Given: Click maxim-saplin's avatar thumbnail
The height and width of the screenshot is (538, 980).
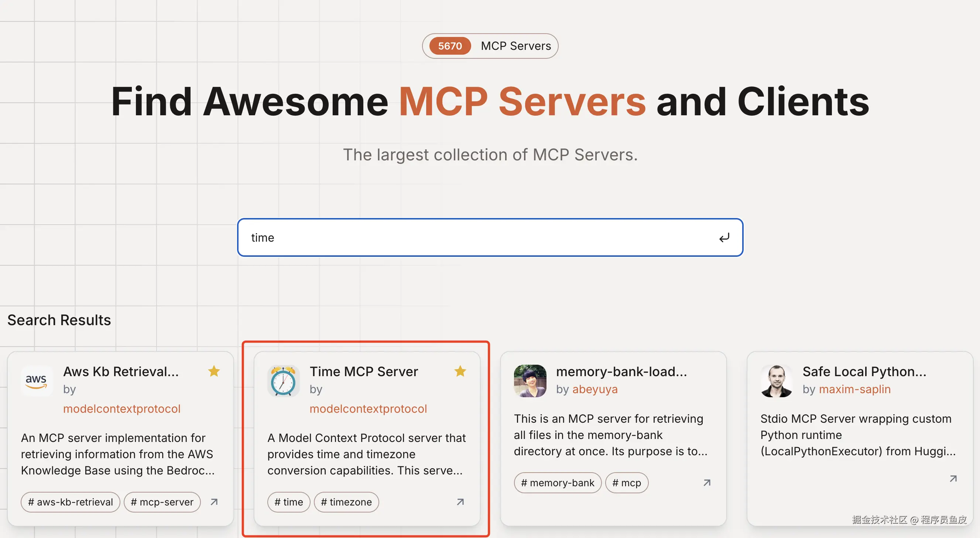Looking at the screenshot, I should tap(777, 381).
